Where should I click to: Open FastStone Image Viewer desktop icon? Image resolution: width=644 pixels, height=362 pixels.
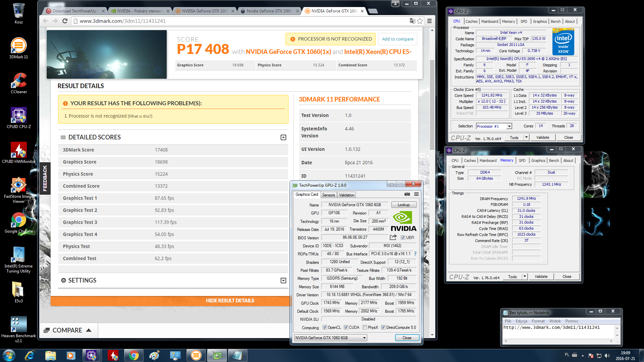click(x=18, y=190)
